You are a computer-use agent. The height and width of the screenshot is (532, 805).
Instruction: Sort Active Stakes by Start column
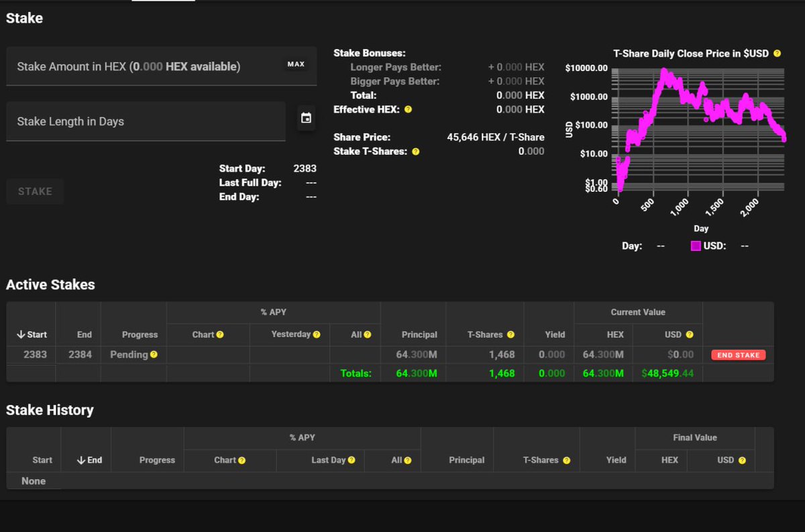(x=32, y=334)
